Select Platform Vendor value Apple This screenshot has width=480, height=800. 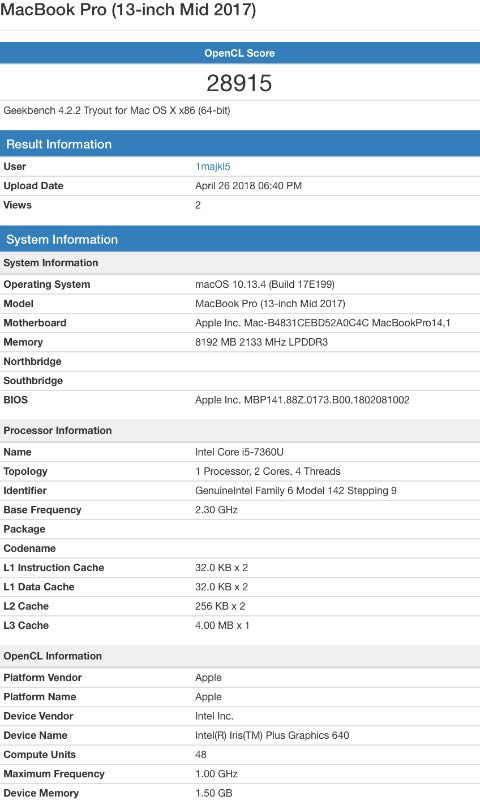click(208, 678)
